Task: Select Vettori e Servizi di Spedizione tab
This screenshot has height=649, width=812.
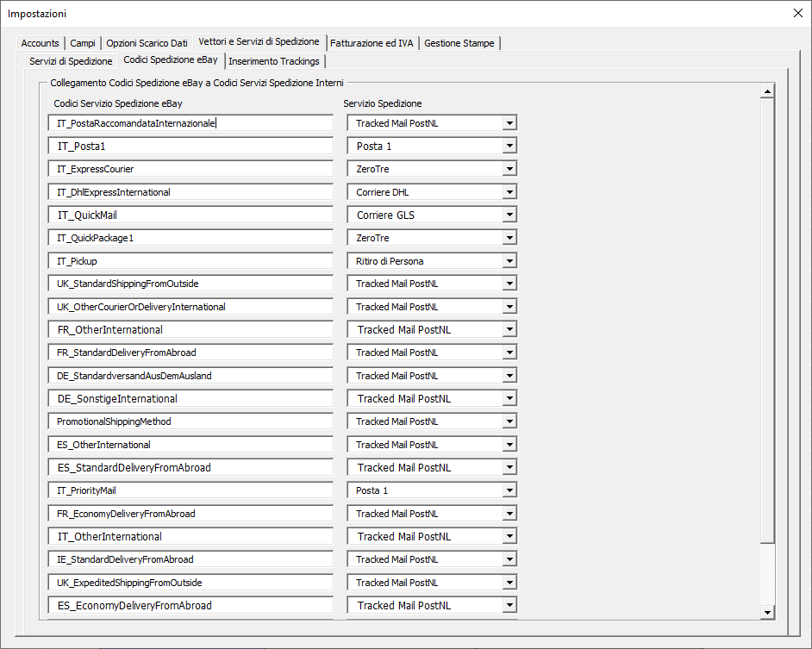Action: click(259, 41)
